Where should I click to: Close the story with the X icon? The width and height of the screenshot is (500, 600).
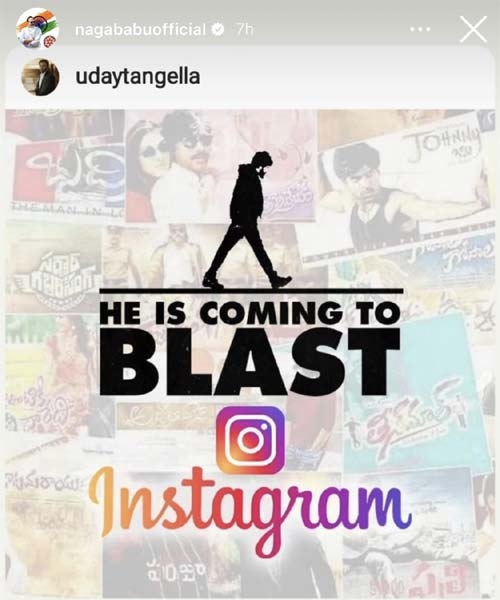(x=473, y=29)
